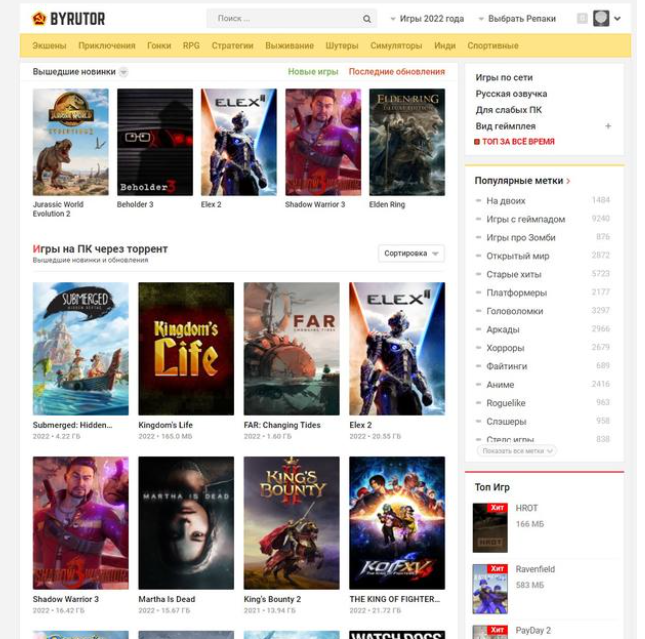
Task: Click into the Поиск search field
Action: click(283, 18)
